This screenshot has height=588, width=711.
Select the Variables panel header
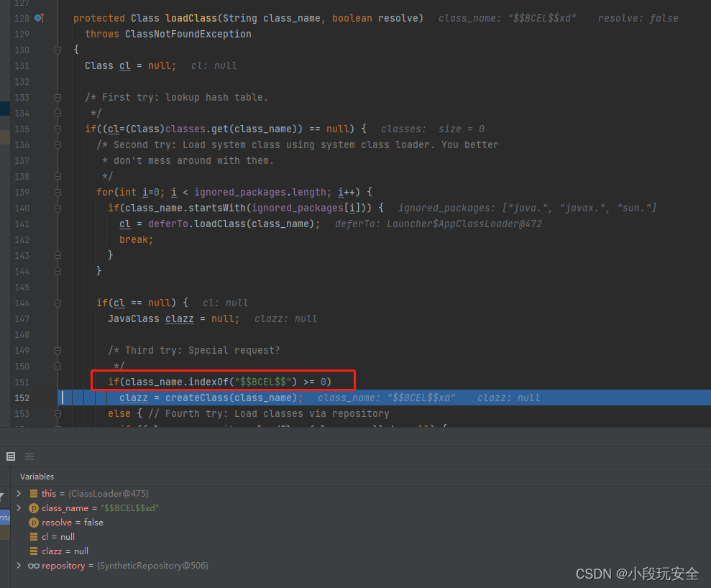pyautogui.click(x=37, y=477)
